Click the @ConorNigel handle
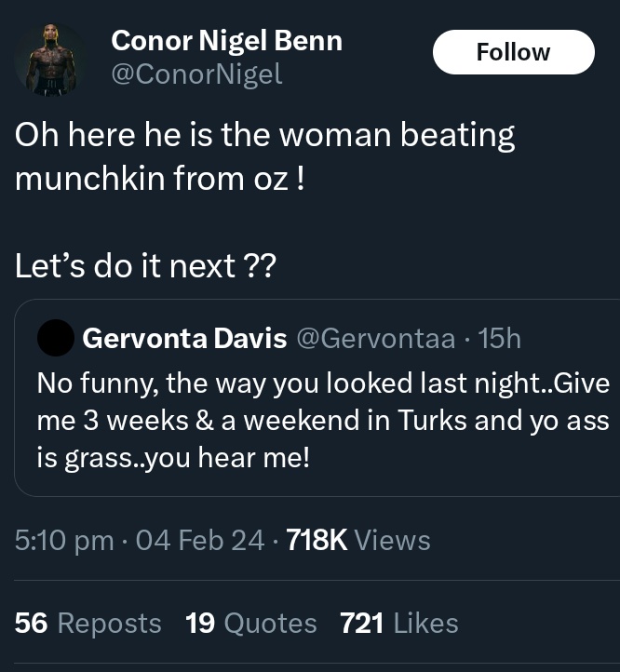 tap(196, 74)
